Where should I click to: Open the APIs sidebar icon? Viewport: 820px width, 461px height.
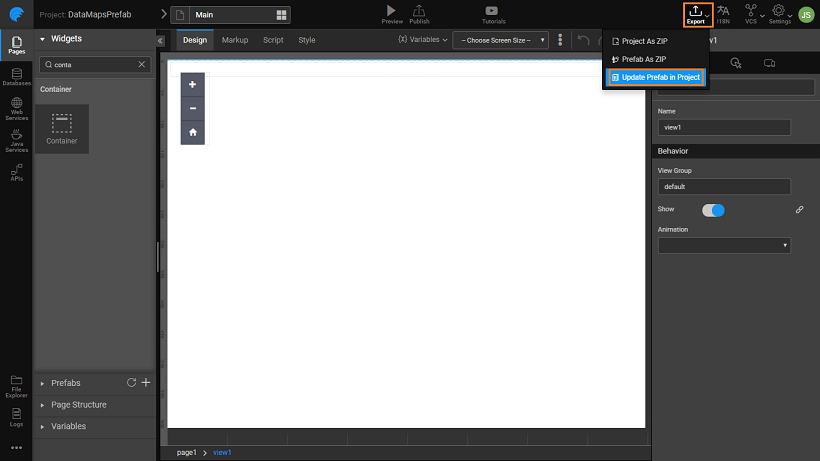pyautogui.click(x=15, y=172)
